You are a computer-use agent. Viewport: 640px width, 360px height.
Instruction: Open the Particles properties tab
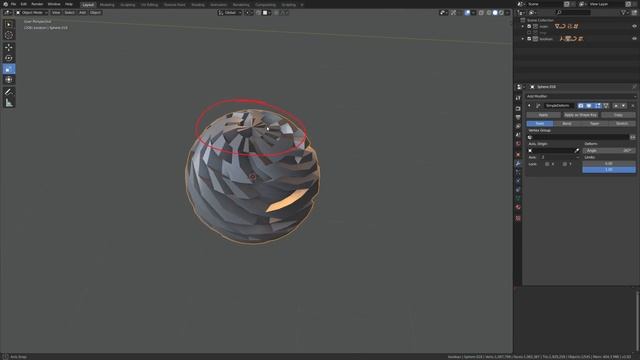[518, 172]
